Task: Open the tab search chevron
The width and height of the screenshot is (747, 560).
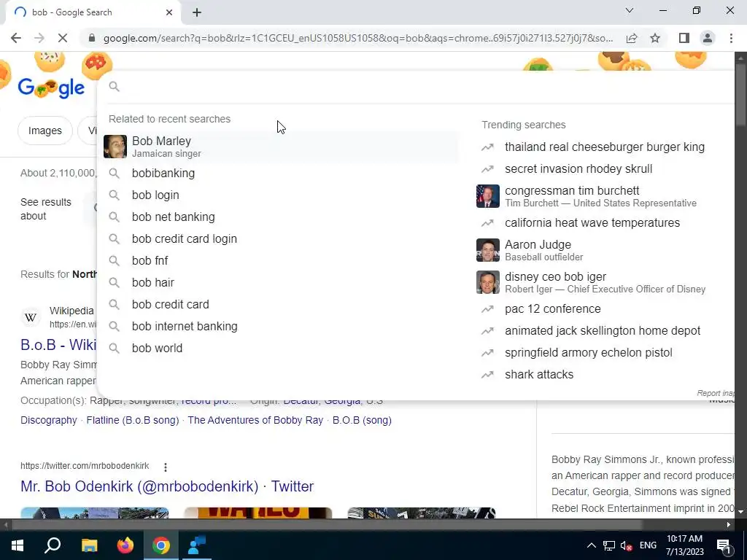Action: (630, 10)
